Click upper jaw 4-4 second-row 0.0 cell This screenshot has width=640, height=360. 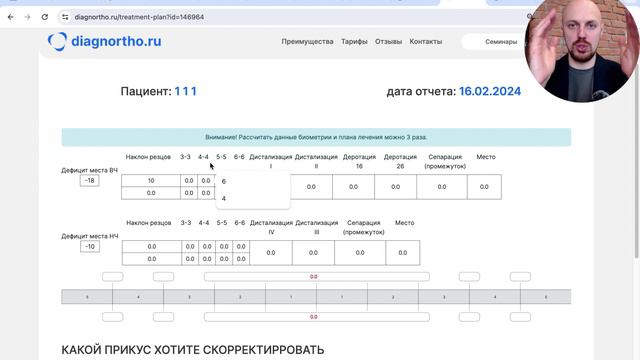(x=206, y=193)
